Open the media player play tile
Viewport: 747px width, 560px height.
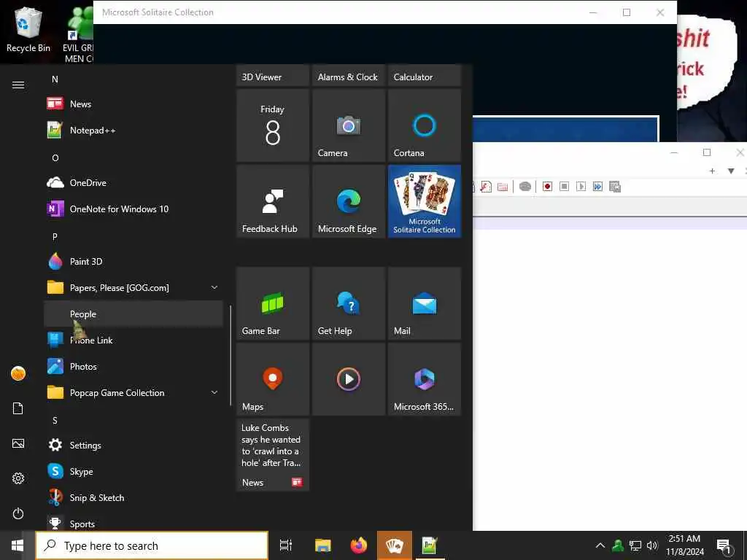pos(348,379)
